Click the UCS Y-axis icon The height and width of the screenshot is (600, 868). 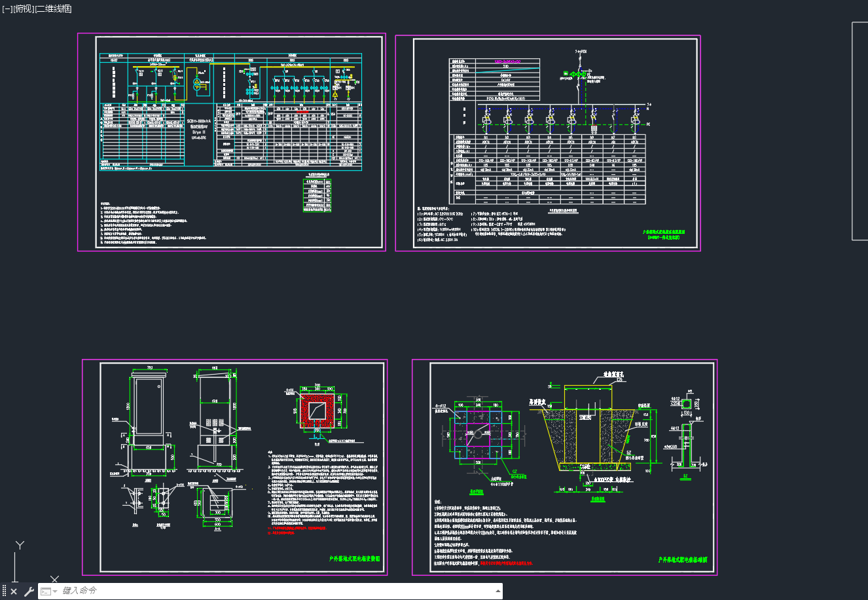(x=20, y=545)
